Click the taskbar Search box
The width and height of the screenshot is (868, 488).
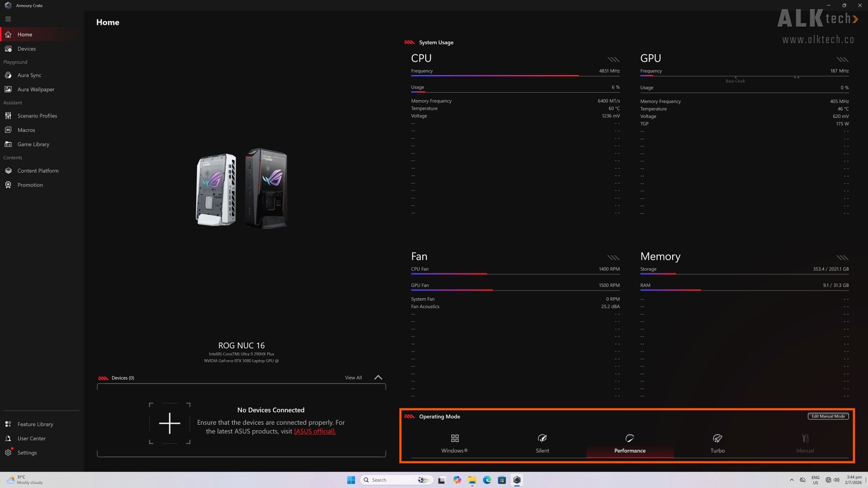396,480
